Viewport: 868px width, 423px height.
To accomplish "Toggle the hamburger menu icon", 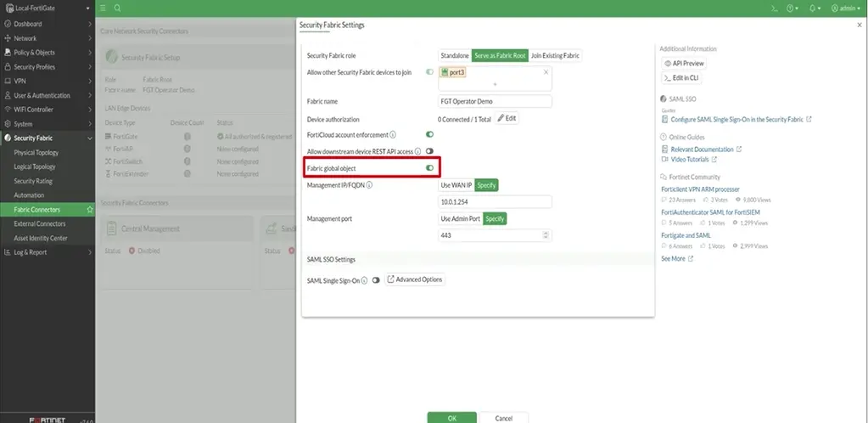I will [x=103, y=8].
